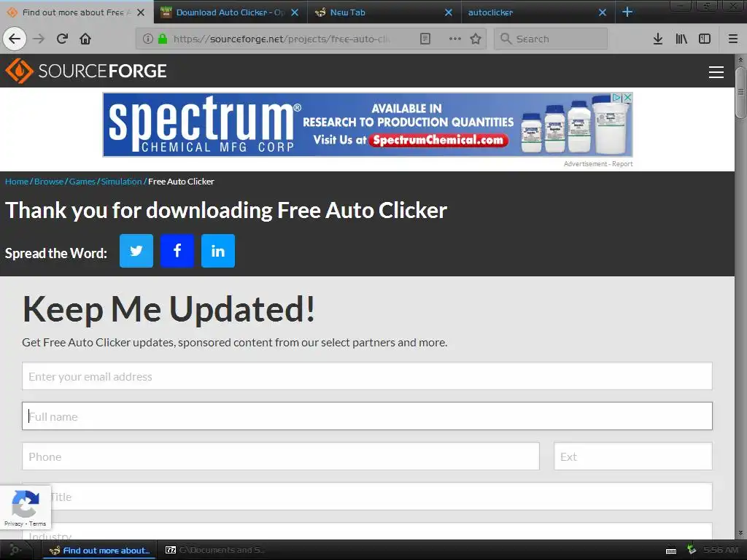Open the taskbar start menu icon

(x=15, y=550)
